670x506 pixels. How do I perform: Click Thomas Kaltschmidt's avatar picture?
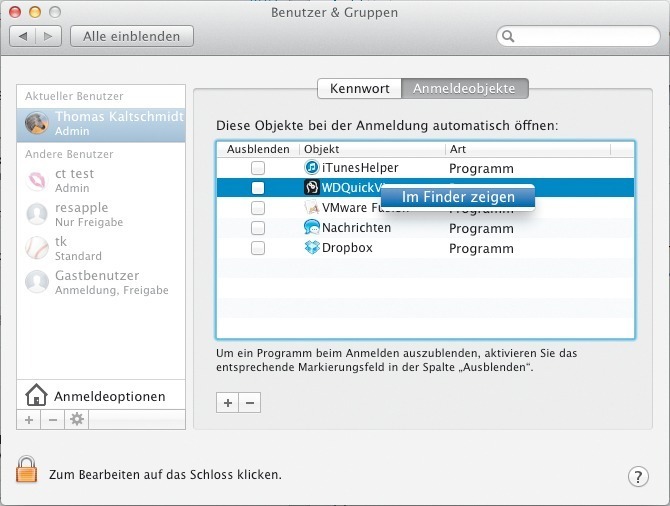click(x=36, y=123)
